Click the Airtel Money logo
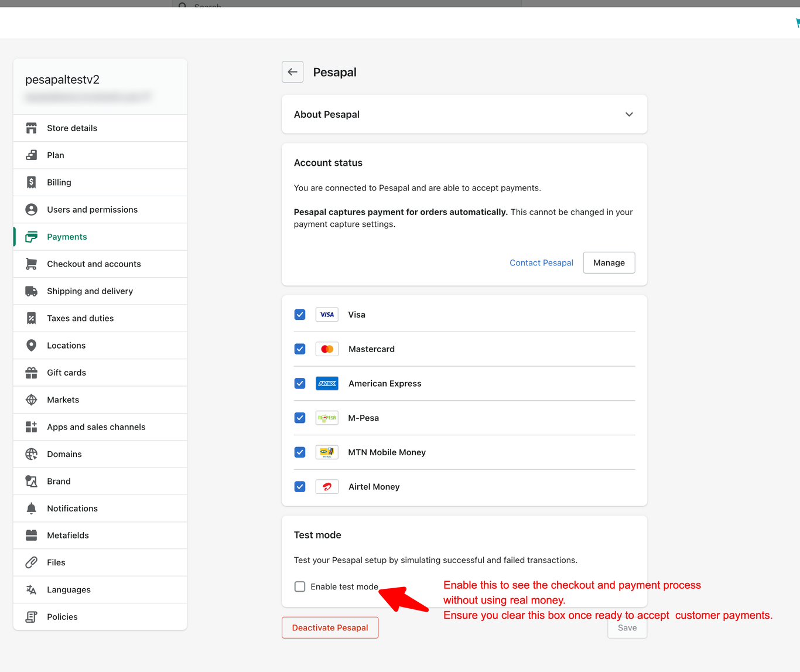The image size is (800, 672). coord(327,487)
